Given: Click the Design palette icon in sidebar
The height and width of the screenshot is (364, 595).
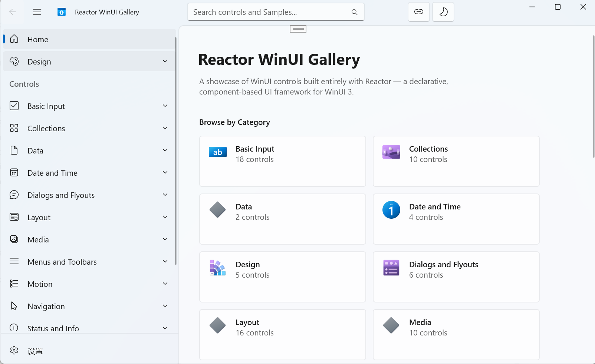Looking at the screenshot, I should (x=14, y=61).
